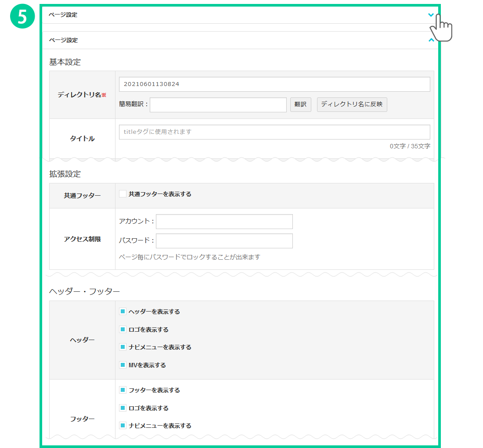This screenshot has height=448, width=483.
Task: Click the アカウント input under アクセス制限
Action: click(224, 222)
